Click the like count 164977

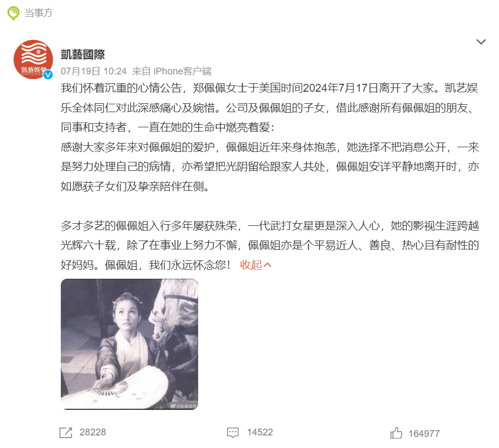(x=424, y=434)
